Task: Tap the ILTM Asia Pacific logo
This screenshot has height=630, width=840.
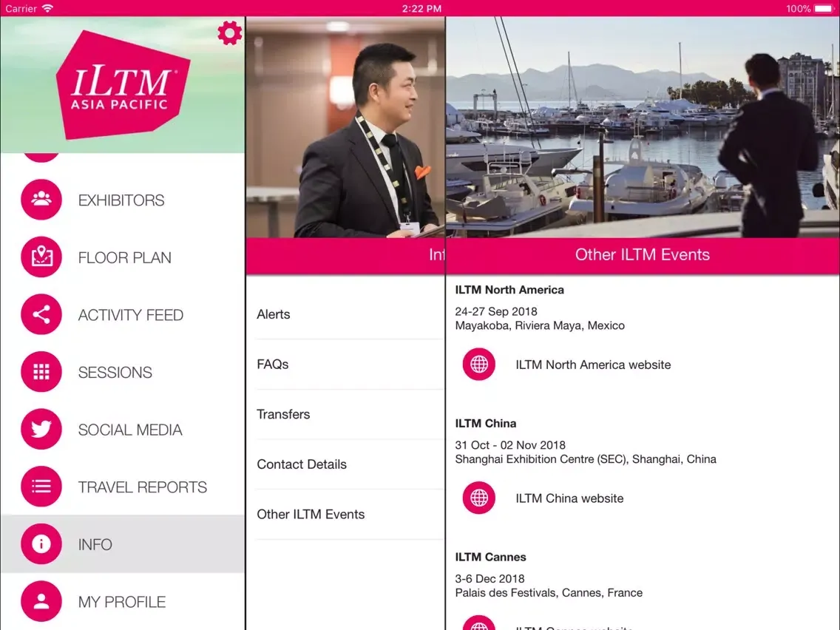Action: click(123, 84)
